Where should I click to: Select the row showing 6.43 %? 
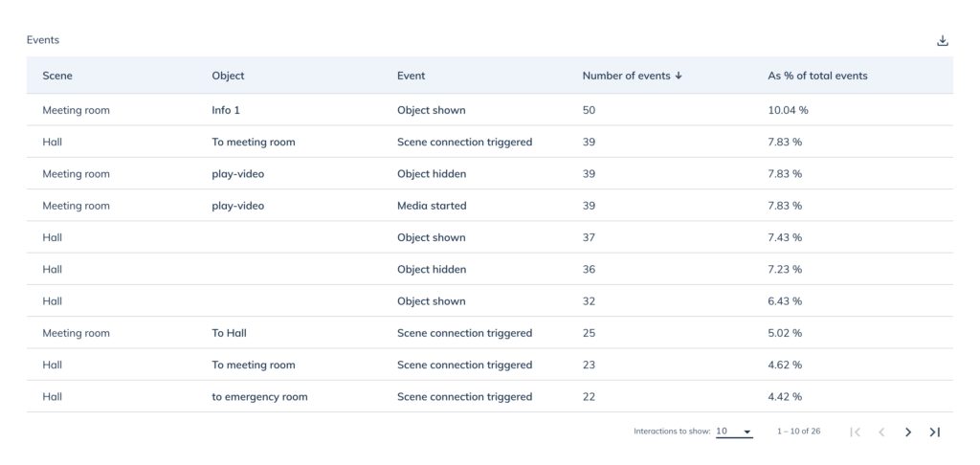click(490, 301)
